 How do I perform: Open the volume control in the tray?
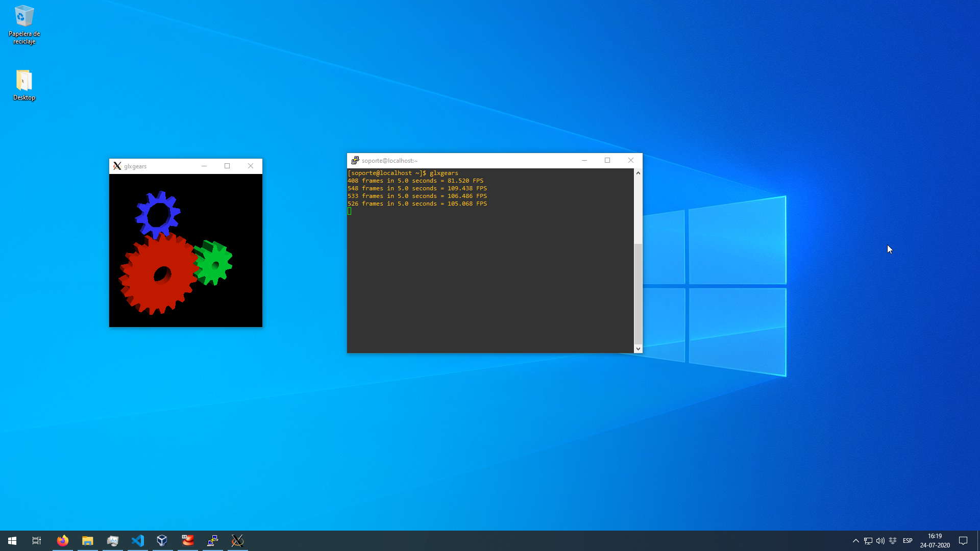pos(880,541)
